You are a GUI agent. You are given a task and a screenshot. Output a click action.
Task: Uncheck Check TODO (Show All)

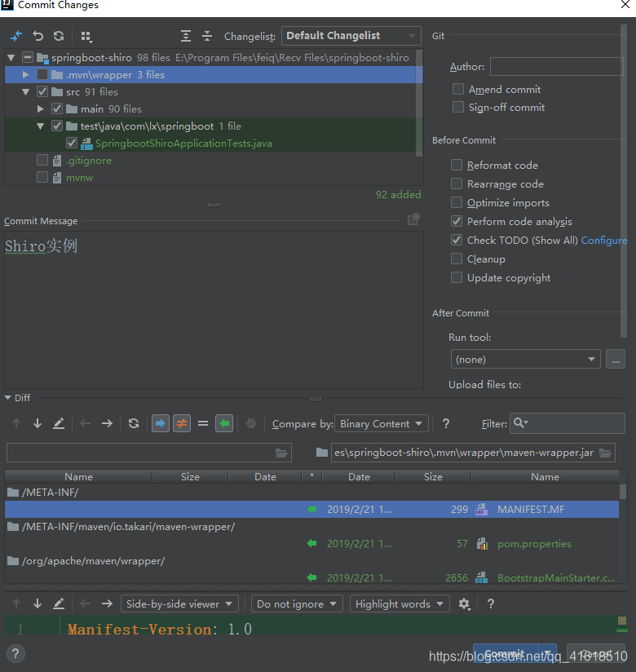pos(457,240)
